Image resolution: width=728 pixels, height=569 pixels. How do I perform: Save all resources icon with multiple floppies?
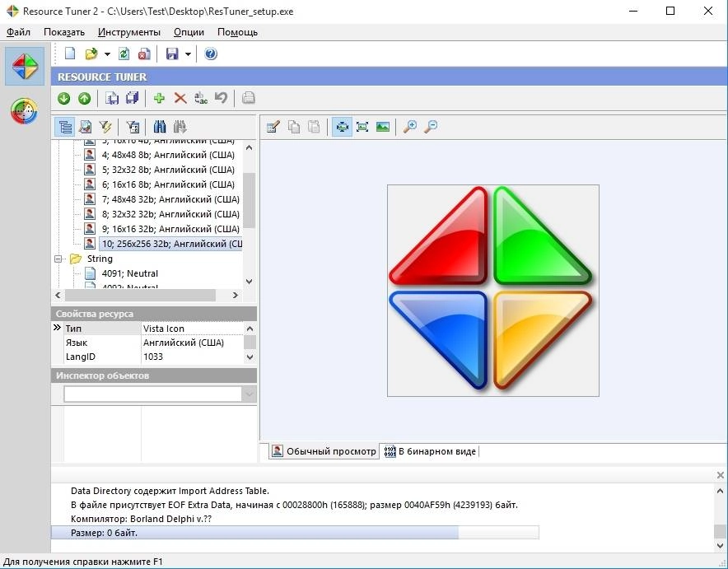[x=133, y=98]
